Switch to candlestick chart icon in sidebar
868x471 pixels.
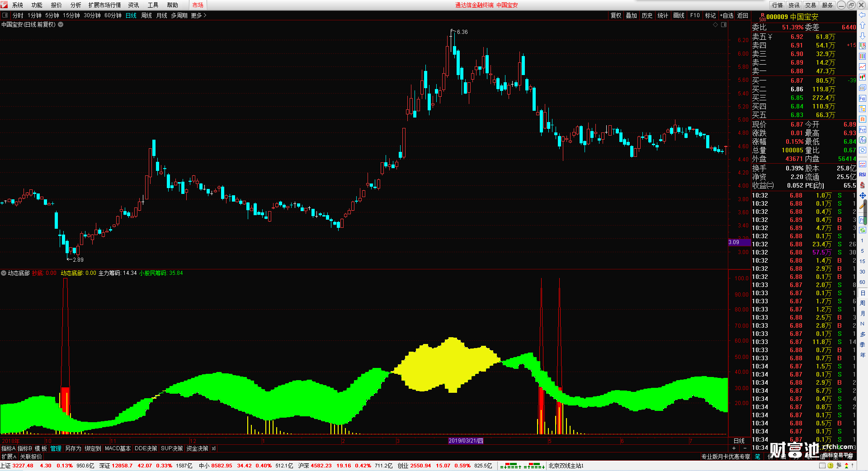tap(862, 77)
